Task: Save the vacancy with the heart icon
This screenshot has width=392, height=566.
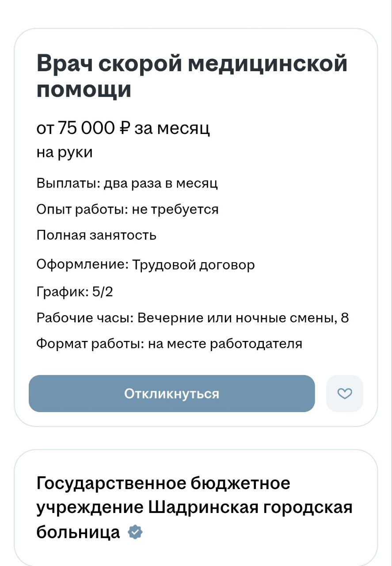Action: click(345, 394)
